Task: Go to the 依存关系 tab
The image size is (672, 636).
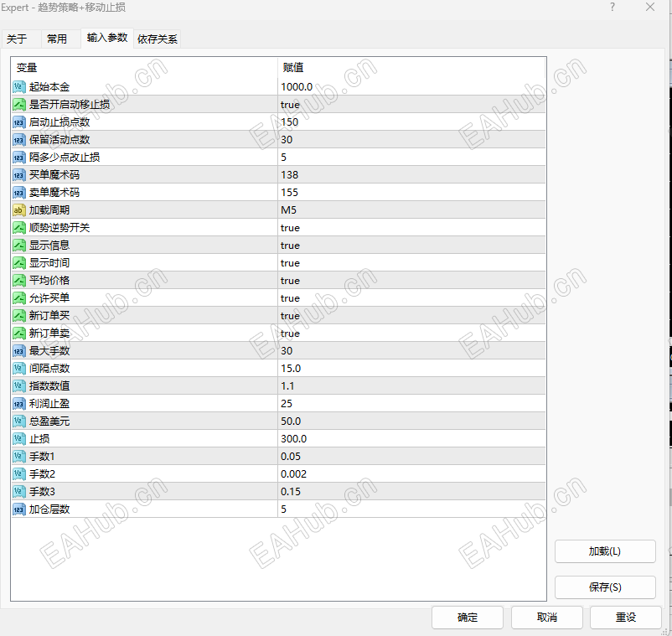Action: point(158,39)
